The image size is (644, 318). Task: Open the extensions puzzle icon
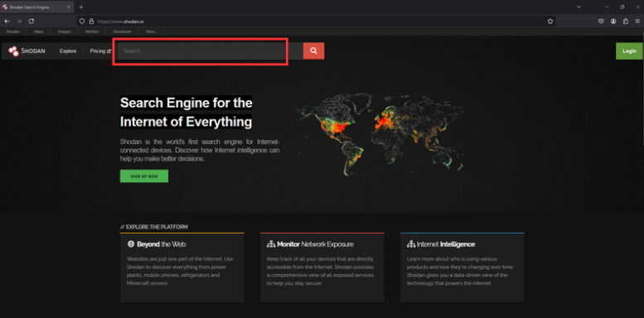[x=626, y=22]
